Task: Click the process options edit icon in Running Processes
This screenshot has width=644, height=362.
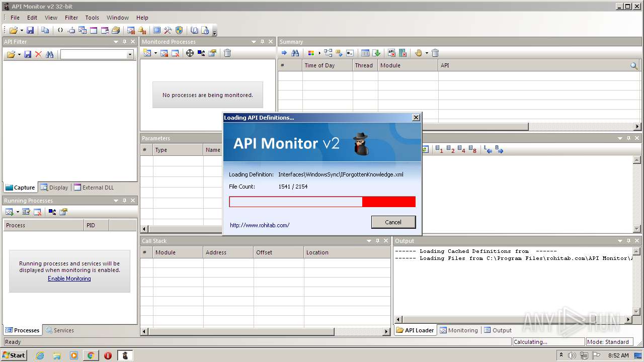Action: tap(26, 212)
